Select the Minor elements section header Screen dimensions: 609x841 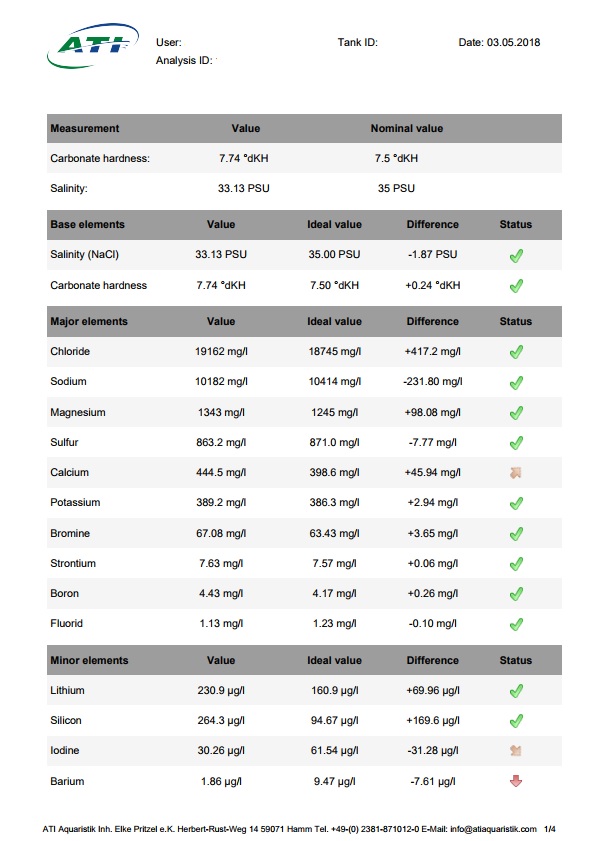coord(89,660)
